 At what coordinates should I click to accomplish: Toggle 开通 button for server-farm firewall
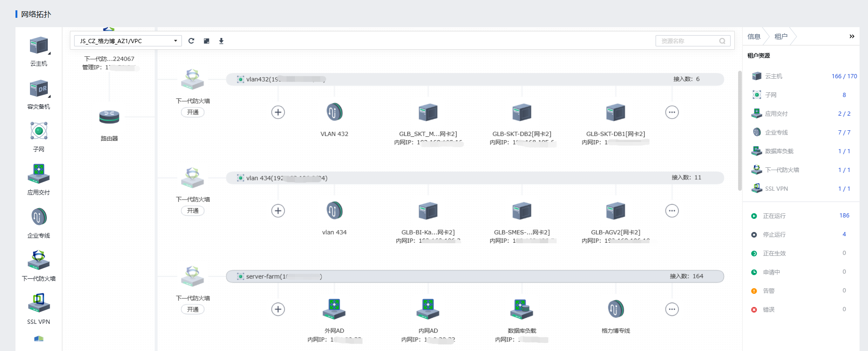[x=193, y=310]
